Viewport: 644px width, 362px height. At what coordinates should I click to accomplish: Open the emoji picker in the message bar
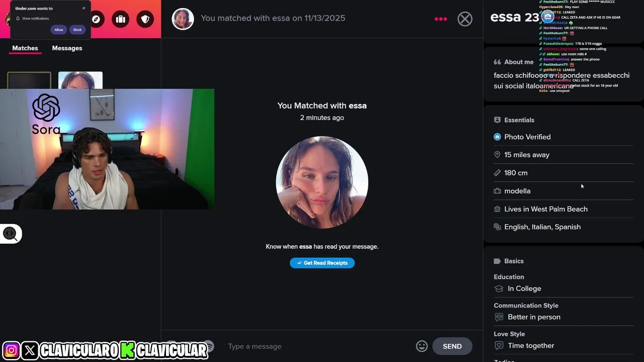tap(422, 346)
